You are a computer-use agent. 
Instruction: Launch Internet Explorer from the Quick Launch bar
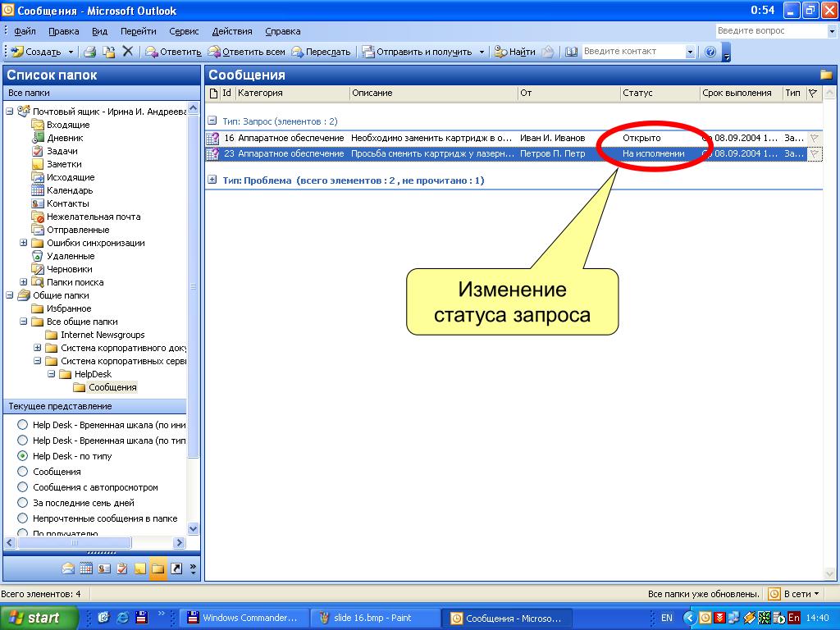pos(123,618)
